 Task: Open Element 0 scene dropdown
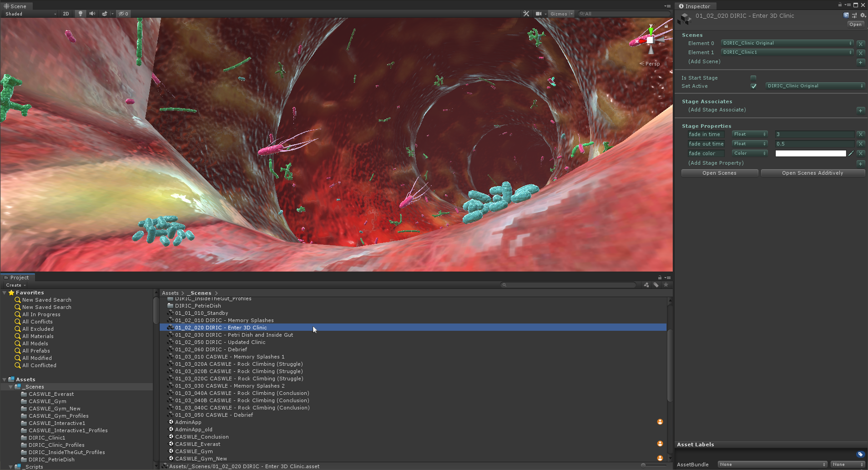[x=787, y=43]
